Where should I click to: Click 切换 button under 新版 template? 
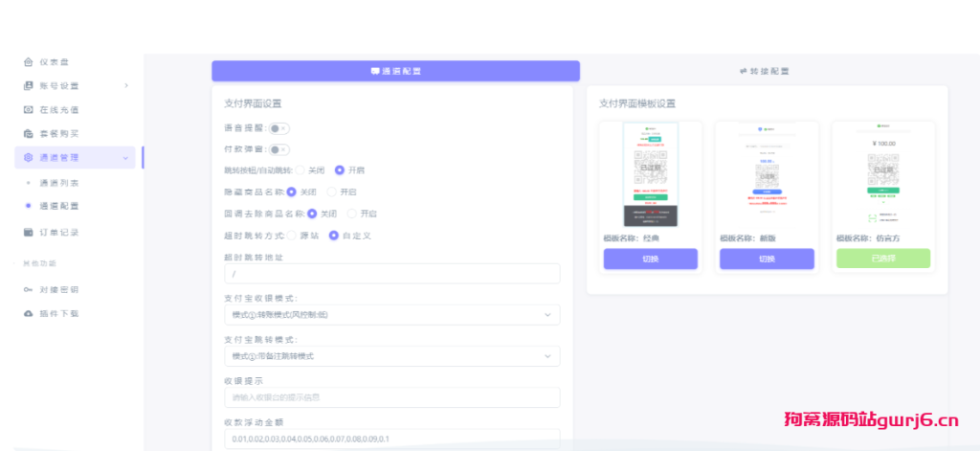click(767, 259)
